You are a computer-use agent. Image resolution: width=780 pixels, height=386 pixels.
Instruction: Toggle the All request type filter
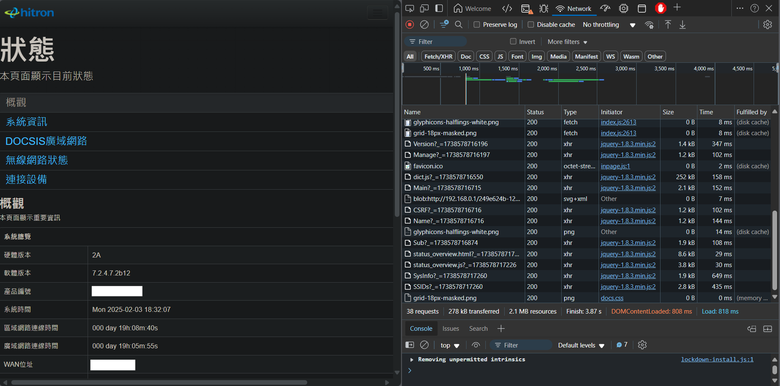pyautogui.click(x=410, y=57)
